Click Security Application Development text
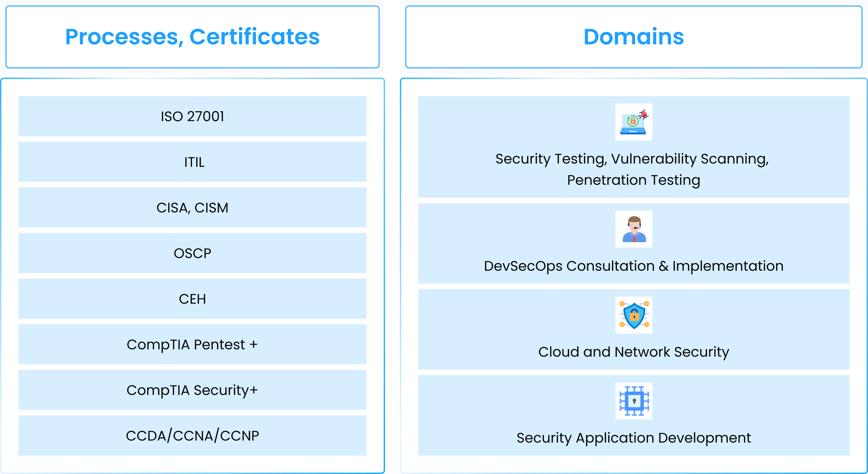 (633, 438)
